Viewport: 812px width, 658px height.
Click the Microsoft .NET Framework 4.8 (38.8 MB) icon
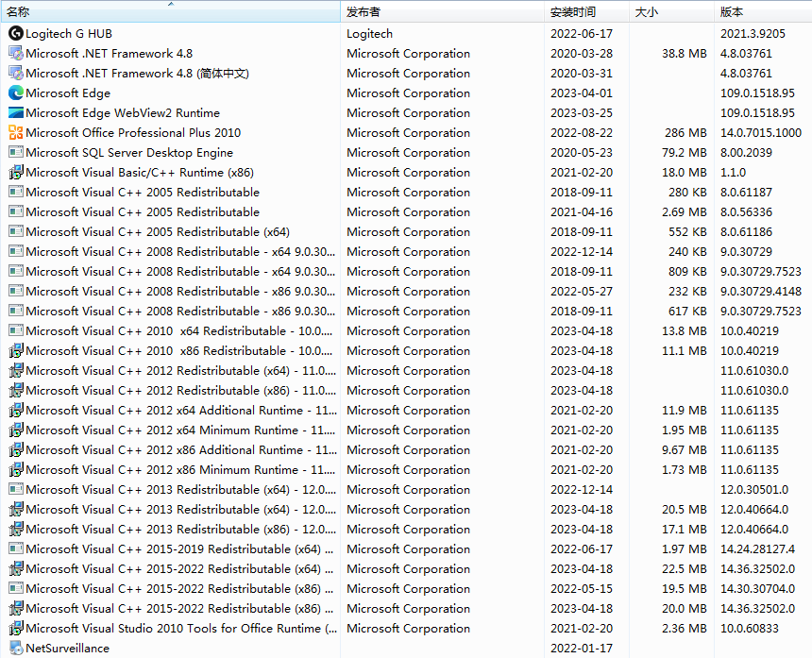(x=16, y=53)
